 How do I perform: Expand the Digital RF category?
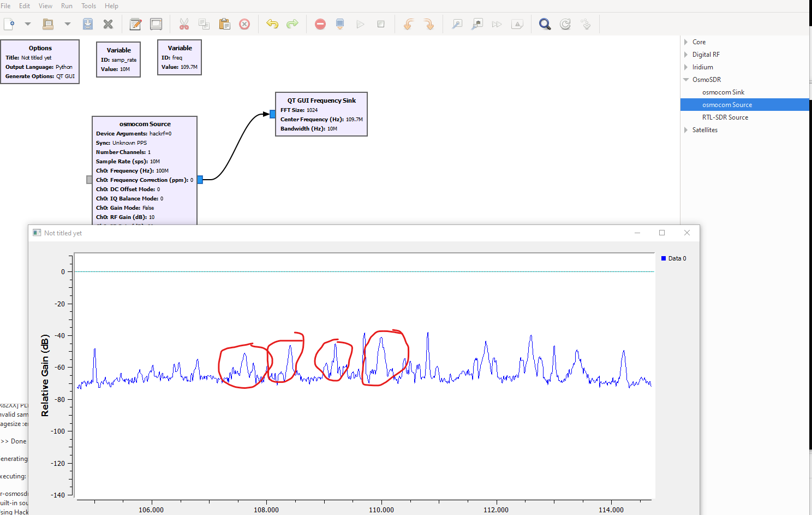686,55
